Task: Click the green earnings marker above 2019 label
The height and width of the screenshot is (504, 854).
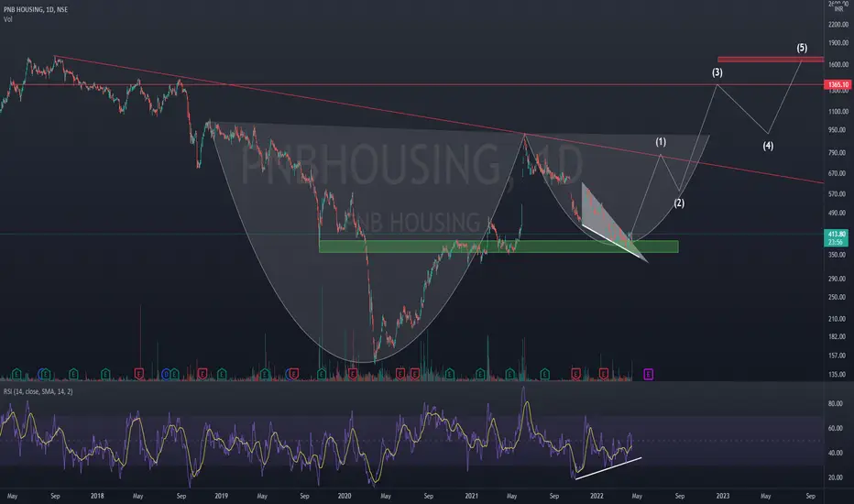Action: pos(222,374)
